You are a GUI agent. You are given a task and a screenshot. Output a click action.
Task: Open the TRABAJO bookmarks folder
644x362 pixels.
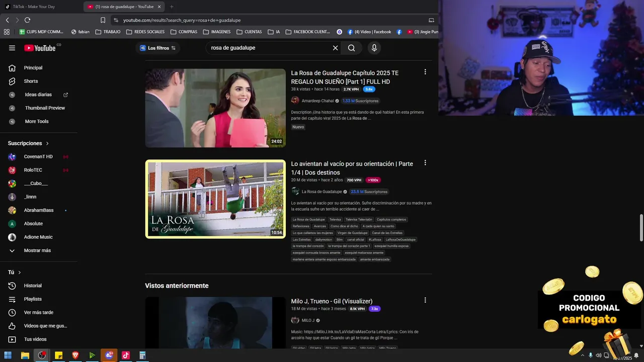pos(108,32)
